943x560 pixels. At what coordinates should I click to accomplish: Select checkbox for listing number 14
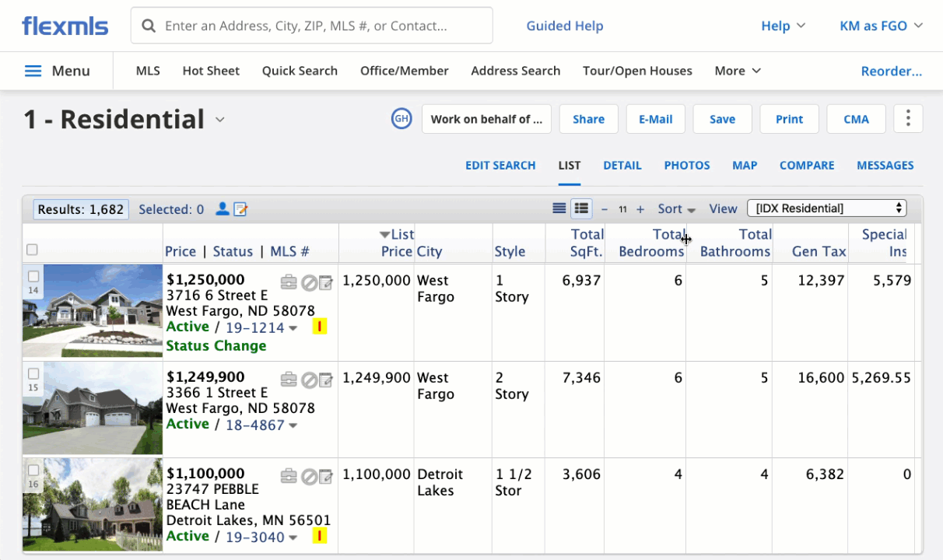click(x=33, y=276)
